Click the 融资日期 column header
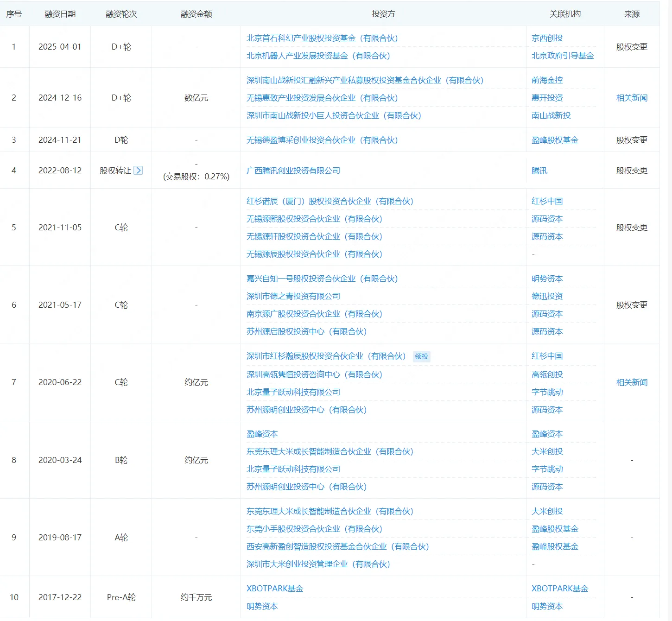 [60, 14]
